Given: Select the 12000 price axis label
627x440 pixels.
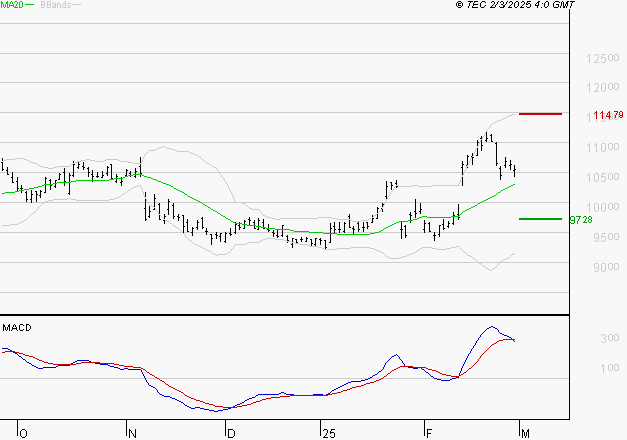Looking at the screenshot, I should (603, 88).
